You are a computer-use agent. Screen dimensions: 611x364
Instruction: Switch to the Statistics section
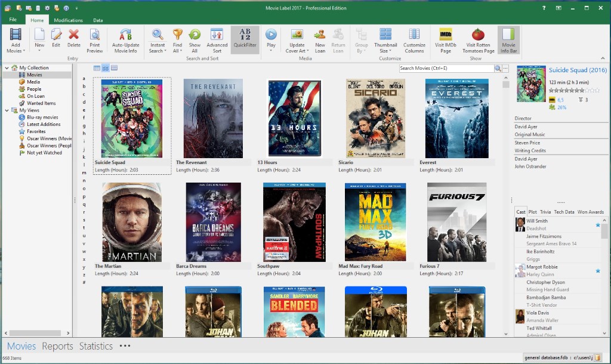point(95,346)
